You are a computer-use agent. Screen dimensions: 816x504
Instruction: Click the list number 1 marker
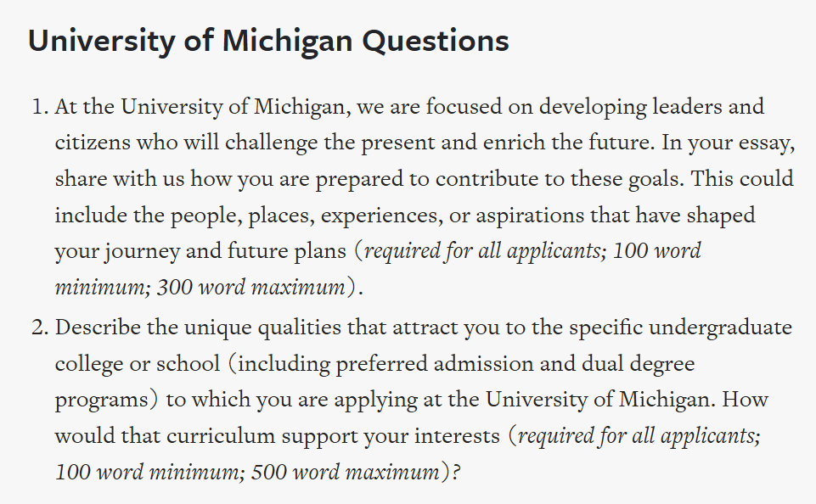point(41,107)
